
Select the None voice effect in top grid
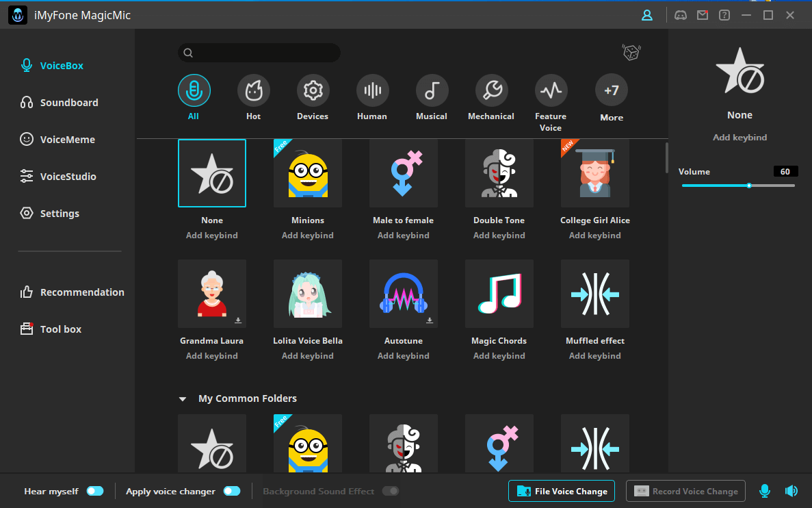212,173
